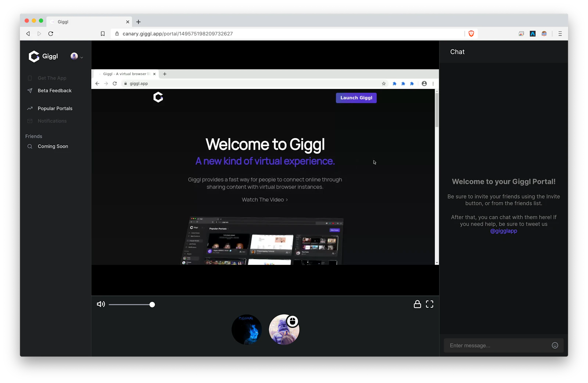The width and height of the screenshot is (588, 383).
Task: Click the mouse control badge on avatar
Action: click(x=293, y=321)
